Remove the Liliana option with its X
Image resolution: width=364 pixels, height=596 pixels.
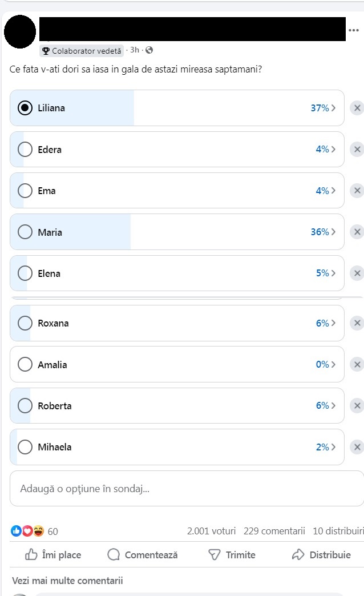(x=357, y=108)
